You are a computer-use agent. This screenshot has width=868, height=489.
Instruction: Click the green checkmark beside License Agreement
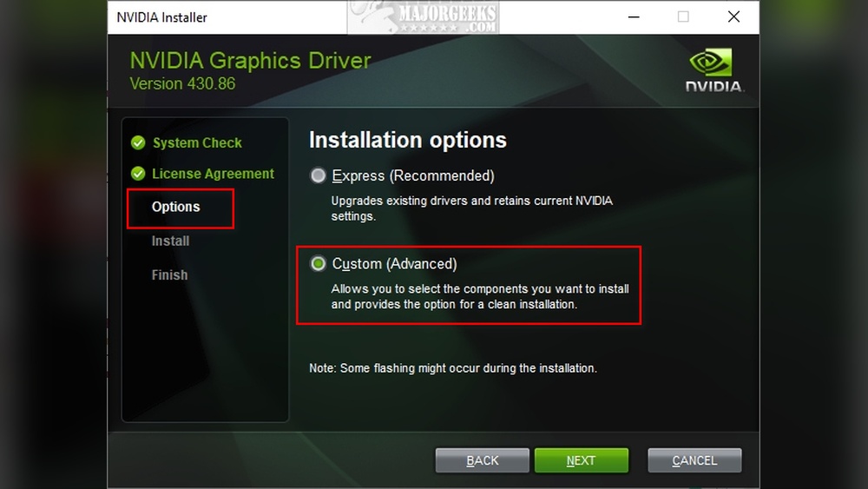click(x=138, y=174)
